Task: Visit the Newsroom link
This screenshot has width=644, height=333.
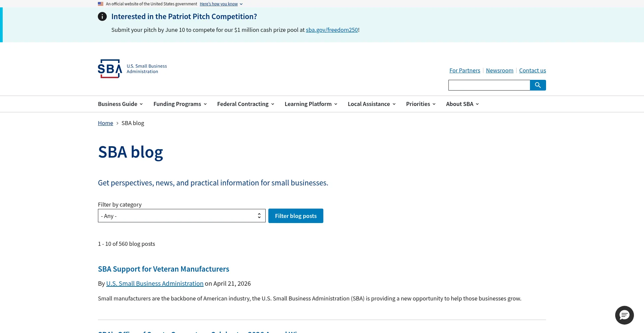Action: click(499, 70)
